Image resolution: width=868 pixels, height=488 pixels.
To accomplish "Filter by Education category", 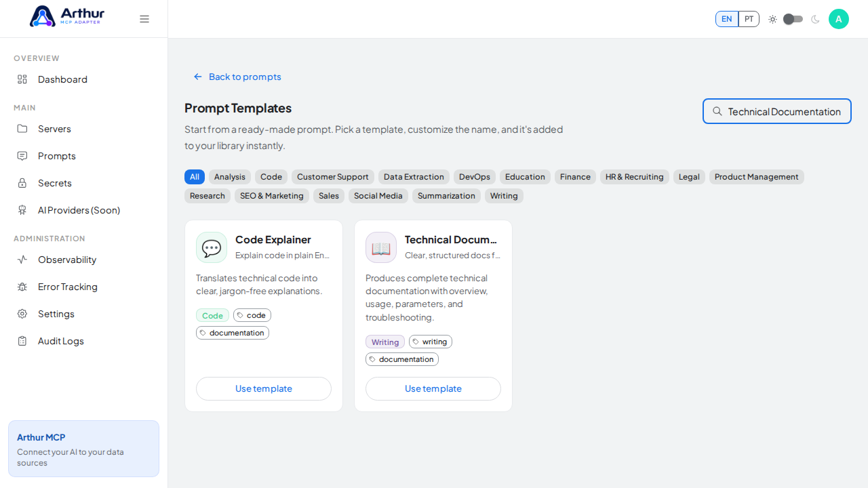I will pyautogui.click(x=525, y=177).
